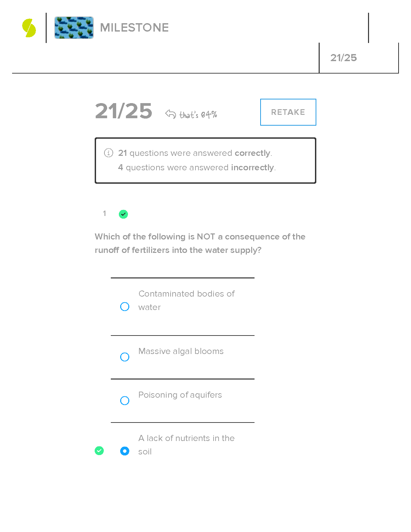411x532 pixels.
Task: Click the 21/25 score tab in header
Action: pyautogui.click(x=344, y=58)
